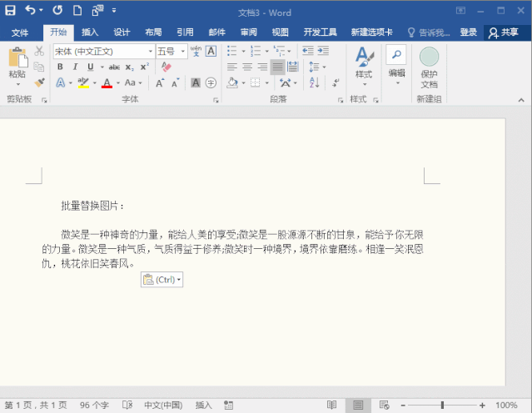Click the Sign in (登录) link
Screen dimensions: 532x413
click(x=468, y=32)
